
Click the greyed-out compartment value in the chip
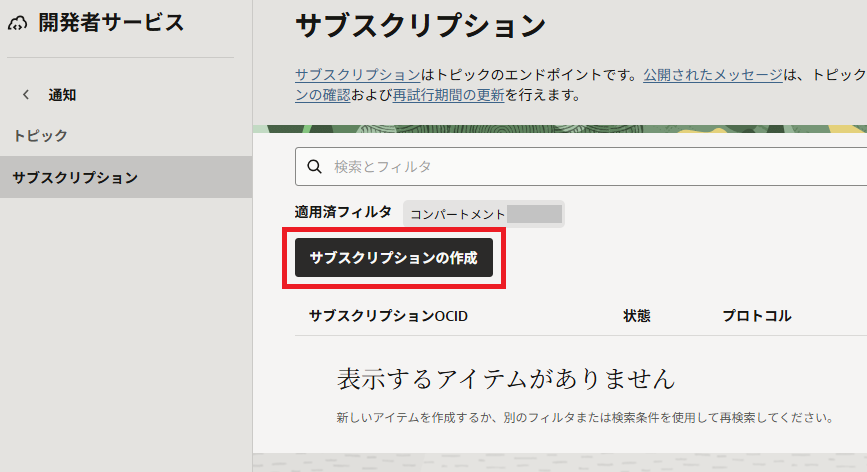point(534,214)
